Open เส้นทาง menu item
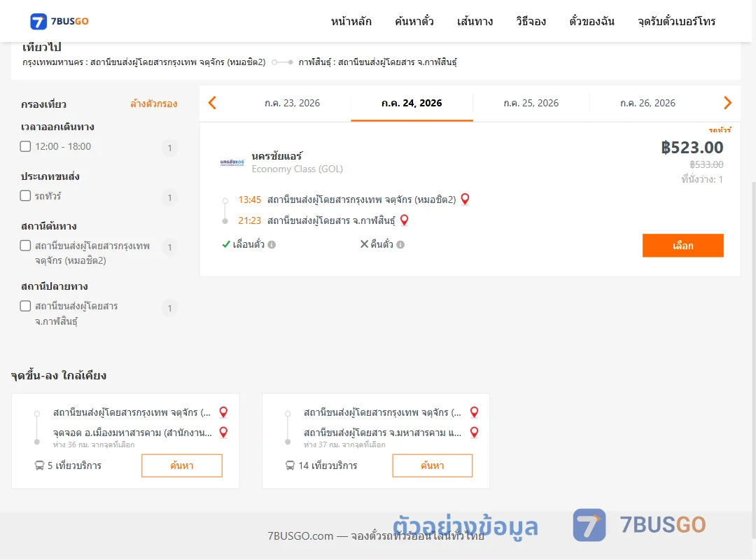The height and width of the screenshot is (560, 756). pos(475,21)
